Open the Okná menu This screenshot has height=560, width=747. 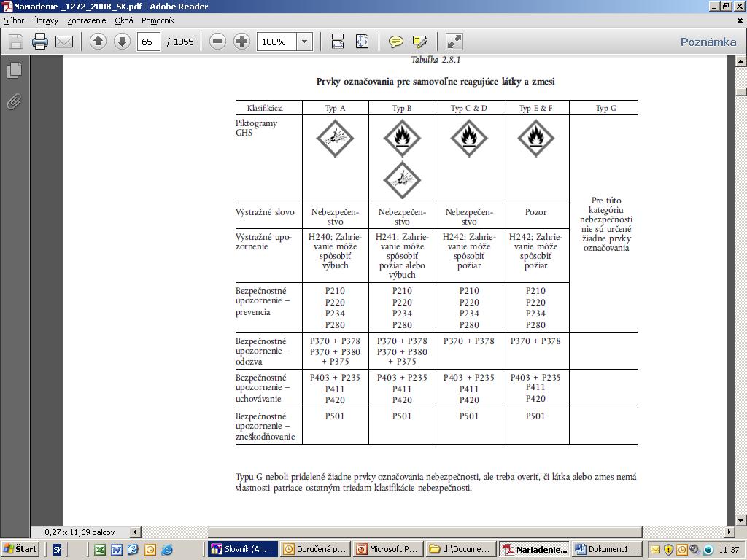tap(124, 20)
